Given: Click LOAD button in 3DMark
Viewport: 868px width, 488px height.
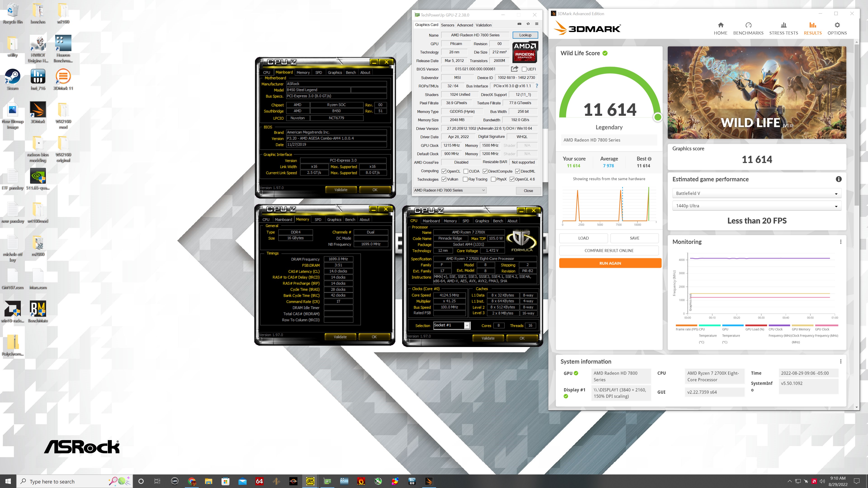Looking at the screenshot, I should (583, 238).
